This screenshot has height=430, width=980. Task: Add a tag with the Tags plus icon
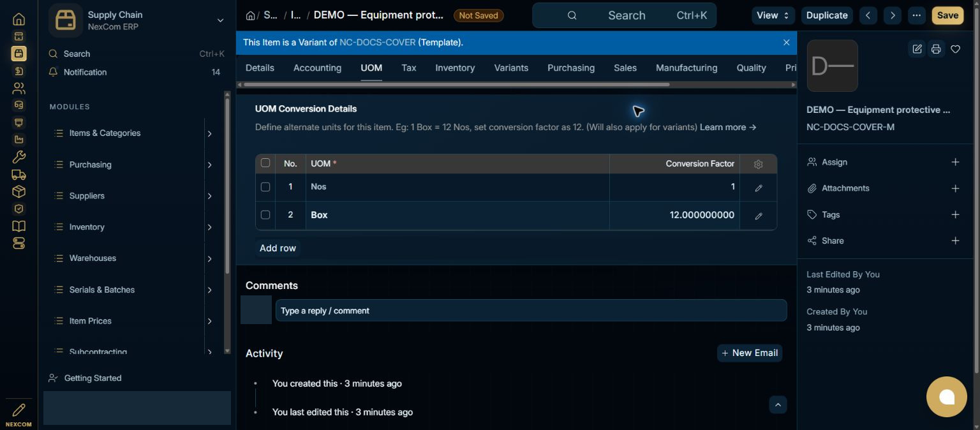pos(955,214)
